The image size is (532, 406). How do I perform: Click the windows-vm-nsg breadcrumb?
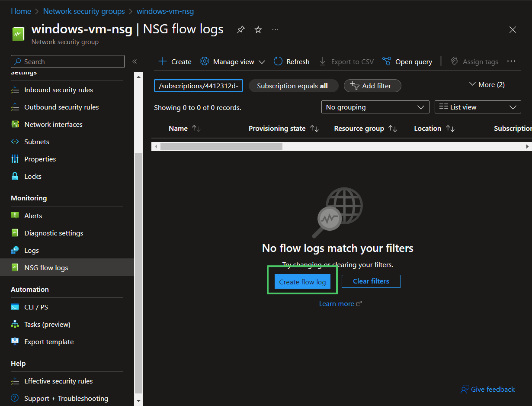point(165,11)
